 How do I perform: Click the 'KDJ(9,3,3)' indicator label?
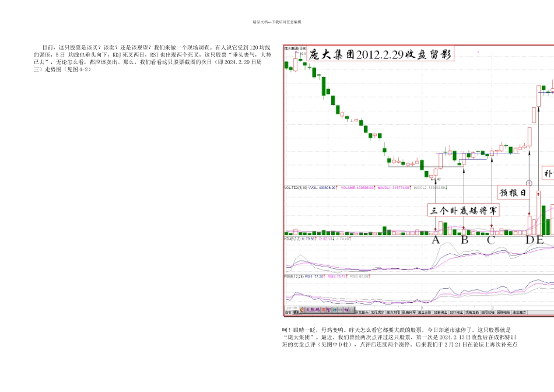point(292,239)
